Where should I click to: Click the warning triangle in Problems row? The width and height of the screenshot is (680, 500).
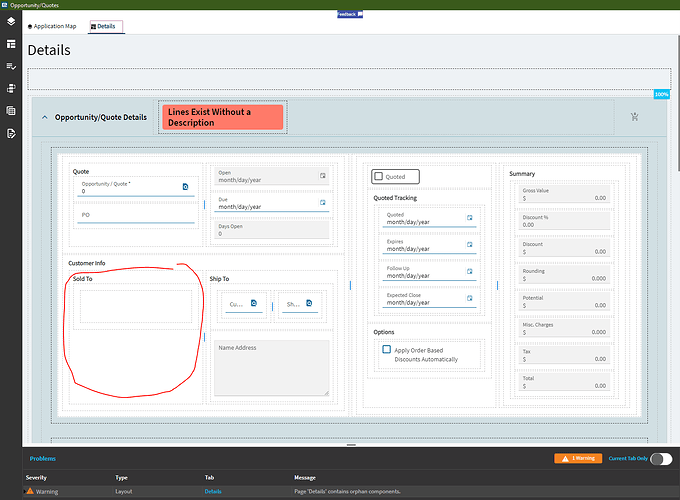30,491
